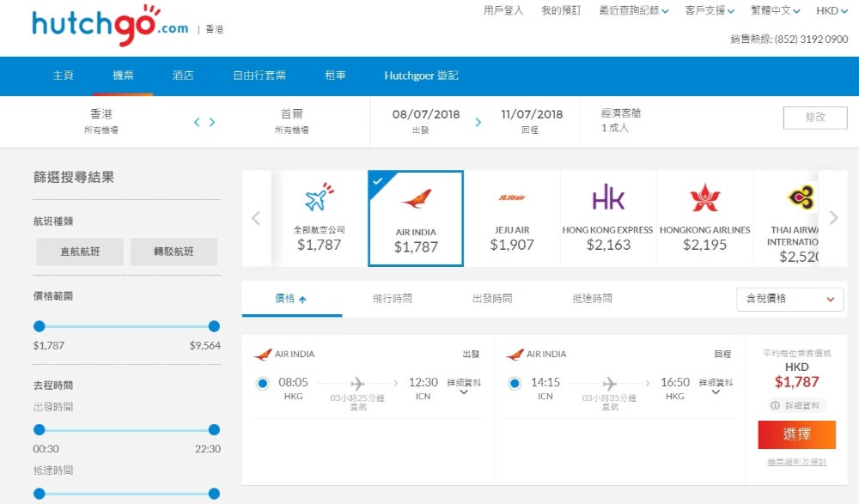The height and width of the screenshot is (504, 859).
Task: Click the 08/07/2018 departure date field
Action: pyautogui.click(x=426, y=114)
